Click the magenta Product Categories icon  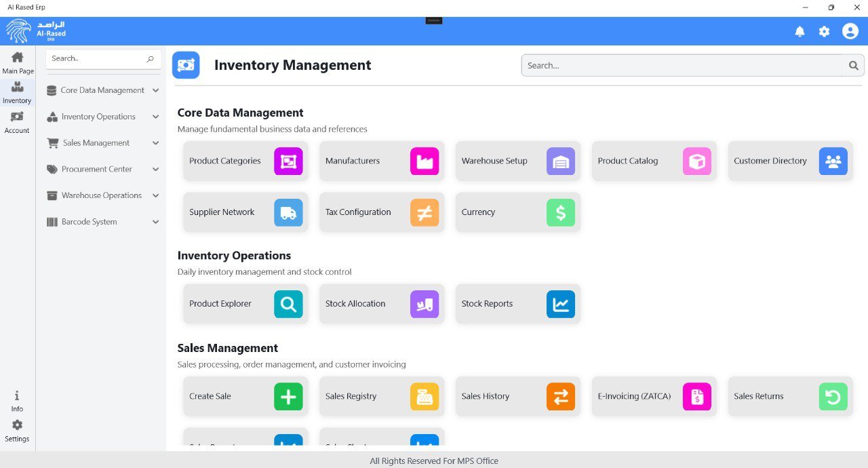(288, 161)
